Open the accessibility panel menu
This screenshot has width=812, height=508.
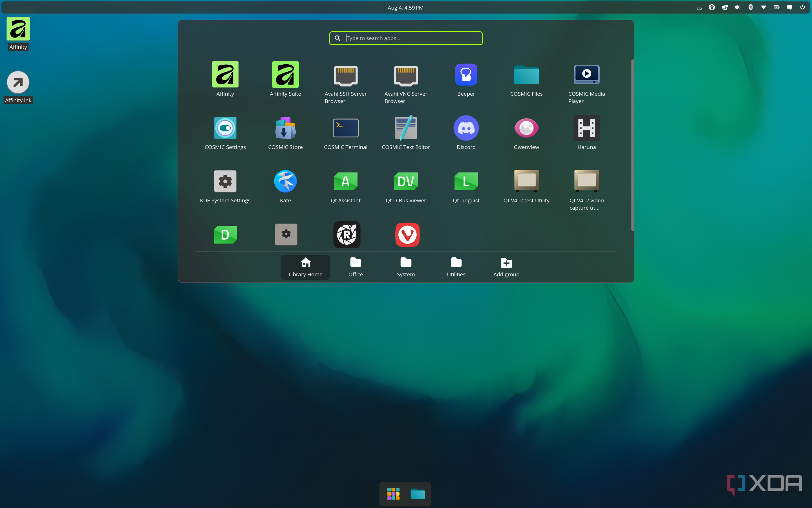click(712, 7)
